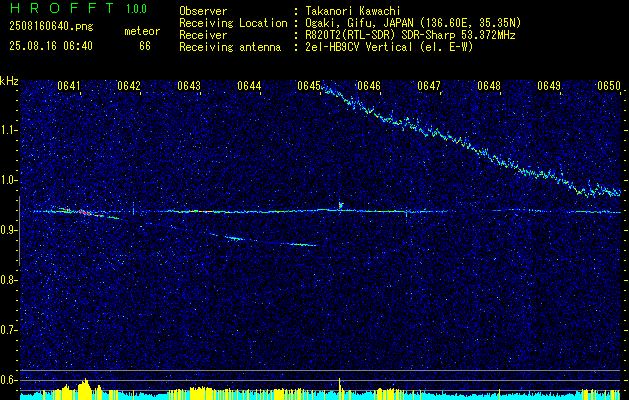Click the 1.1 kHz axis label
629x400 pixels.
[x=7, y=130]
